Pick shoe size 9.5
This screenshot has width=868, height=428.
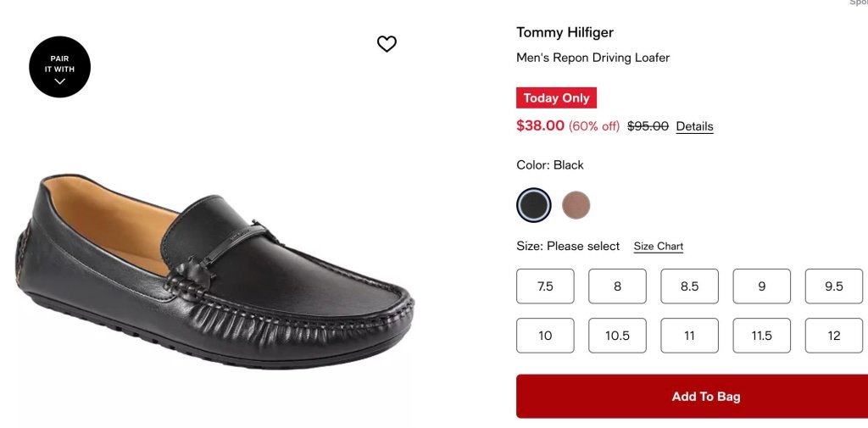point(834,286)
